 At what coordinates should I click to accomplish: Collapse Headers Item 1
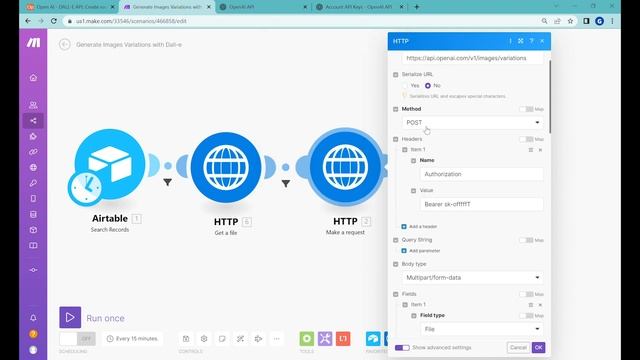405,150
